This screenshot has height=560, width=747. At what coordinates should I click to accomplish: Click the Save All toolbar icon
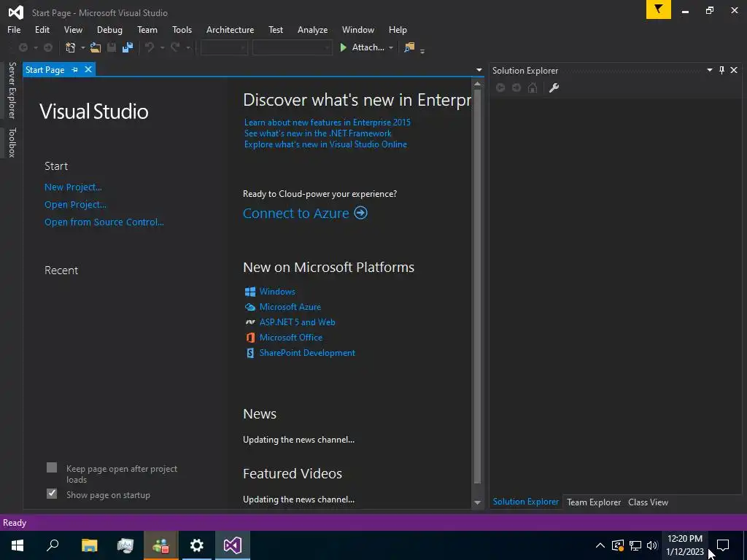(127, 47)
